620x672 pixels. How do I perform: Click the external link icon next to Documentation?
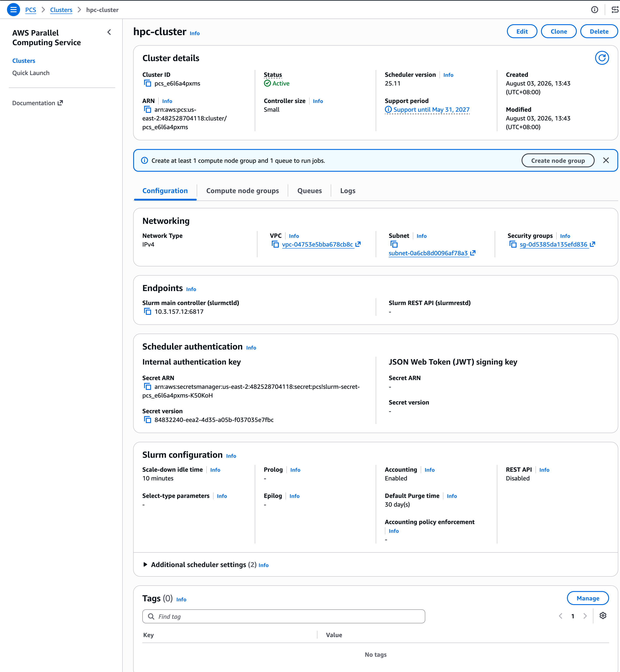[x=60, y=103]
